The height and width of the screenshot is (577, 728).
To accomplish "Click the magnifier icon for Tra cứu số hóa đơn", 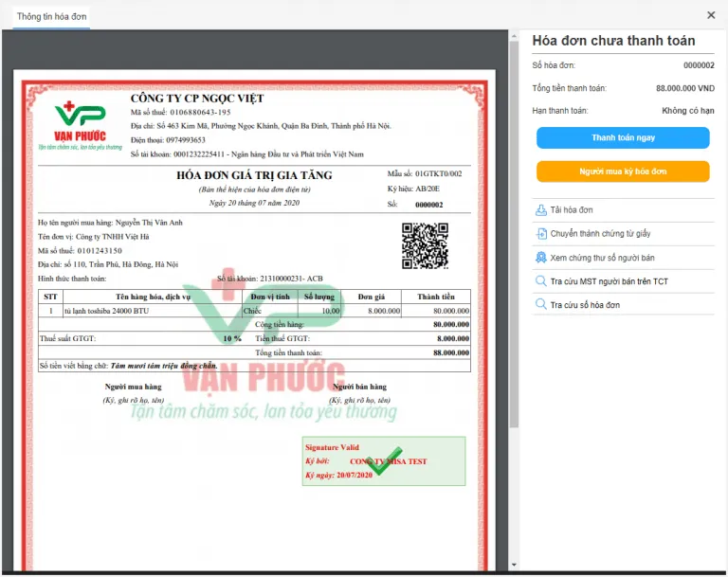I will pyautogui.click(x=541, y=305).
